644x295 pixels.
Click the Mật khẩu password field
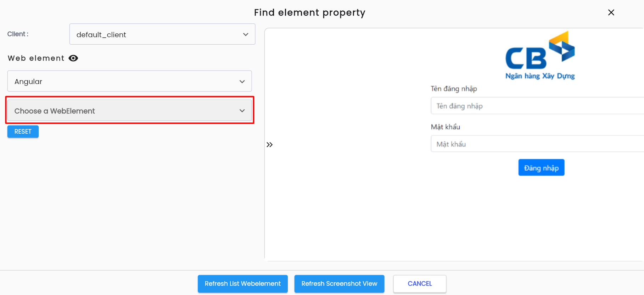pyautogui.click(x=537, y=144)
